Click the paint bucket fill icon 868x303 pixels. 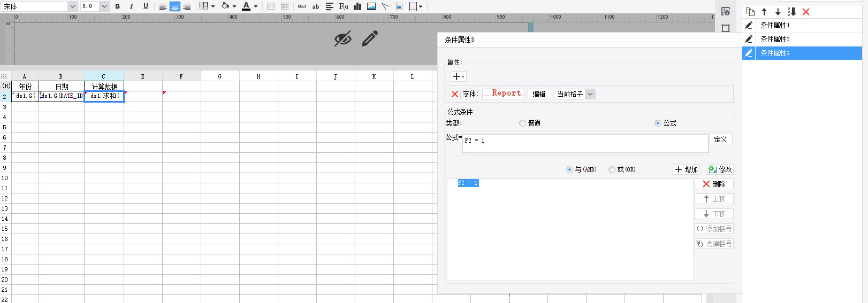click(x=225, y=6)
